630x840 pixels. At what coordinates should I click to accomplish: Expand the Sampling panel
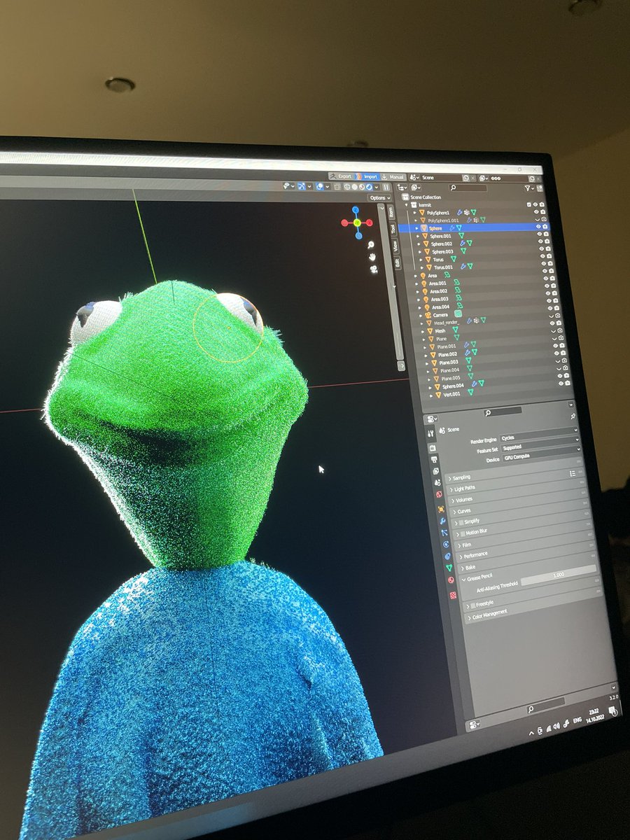[449, 478]
